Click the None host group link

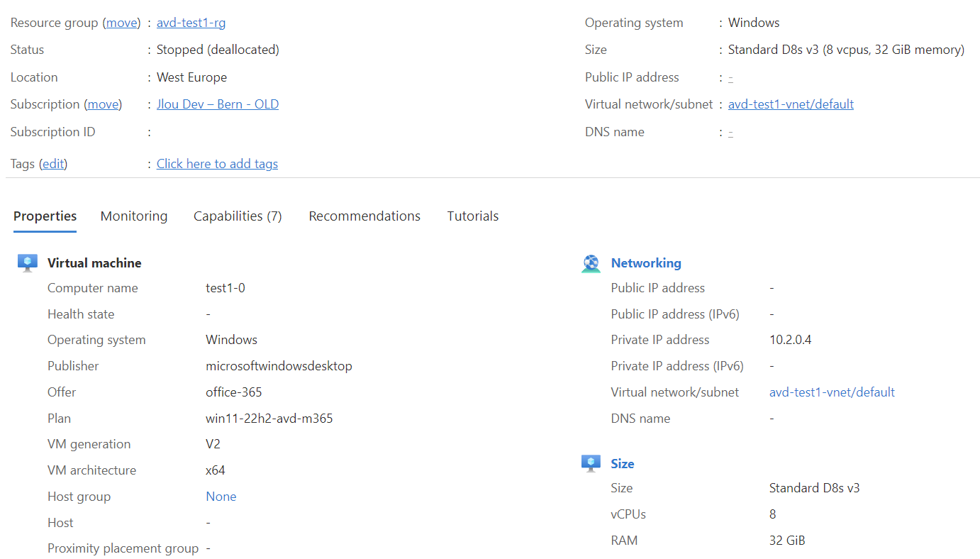pyautogui.click(x=221, y=497)
